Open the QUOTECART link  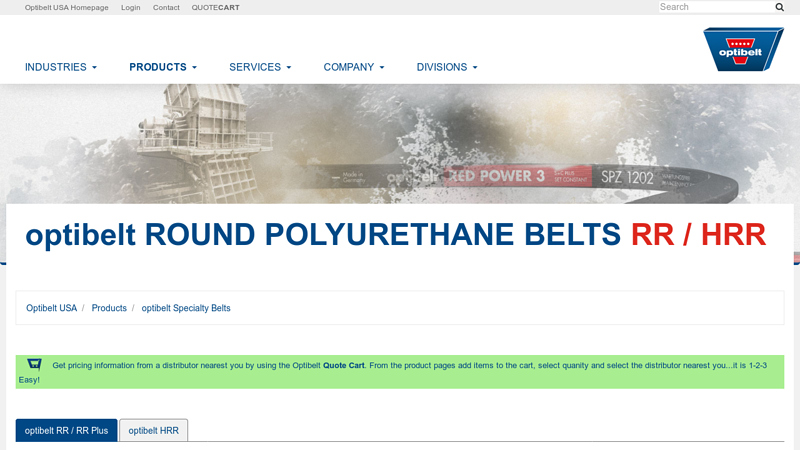pyautogui.click(x=215, y=8)
